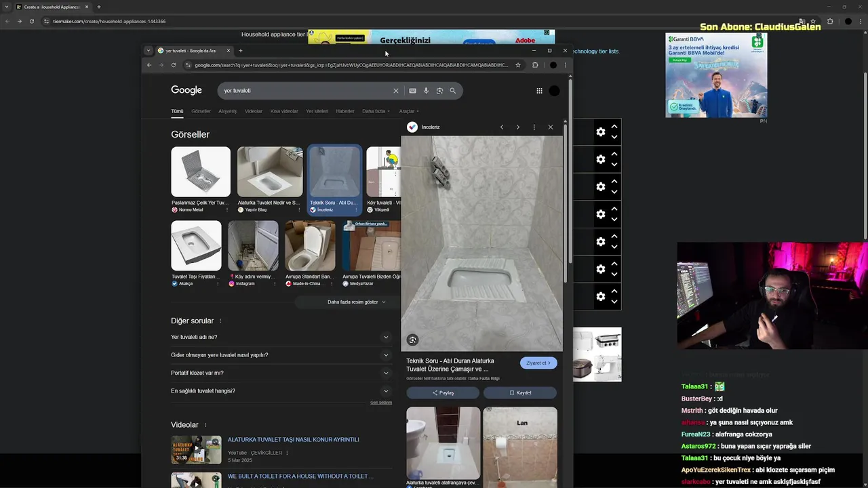Viewport: 868px width, 488px height.
Task: View site information for google.com
Action: pos(188,65)
